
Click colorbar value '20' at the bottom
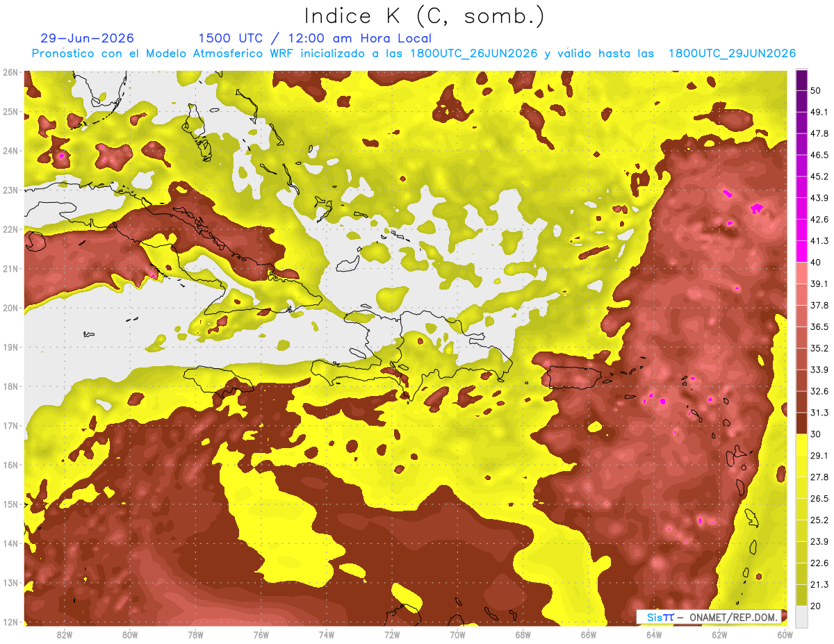pyautogui.click(x=816, y=605)
